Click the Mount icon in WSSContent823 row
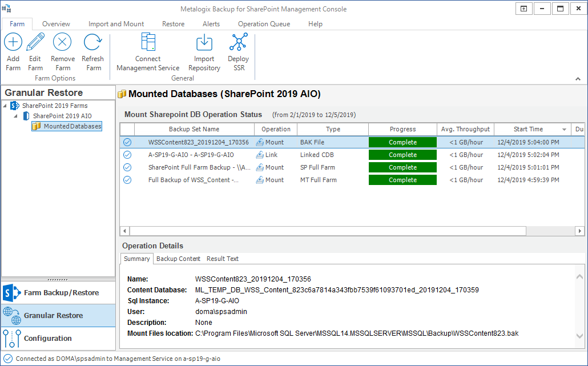Viewport: 588px width, 366px height. [260, 142]
